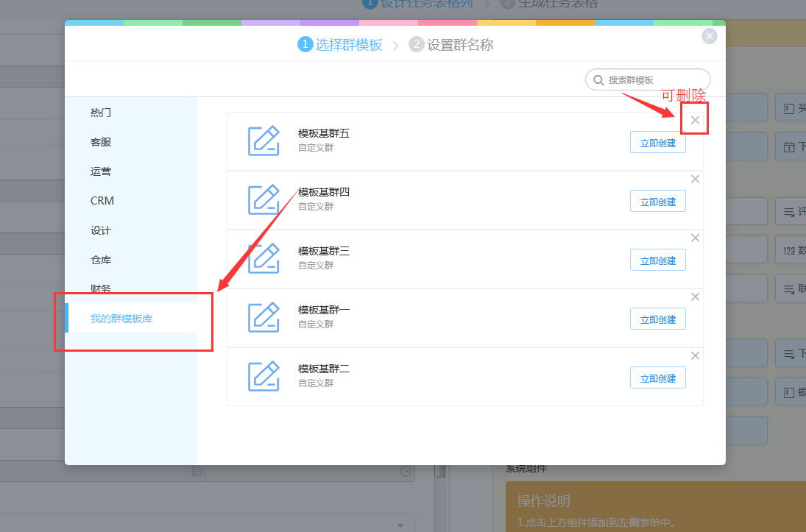Click 立即创建 next to 模板基群三
The width and height of the screenshot is (806, 532).
pyautogui.click(x=657, y=260)
